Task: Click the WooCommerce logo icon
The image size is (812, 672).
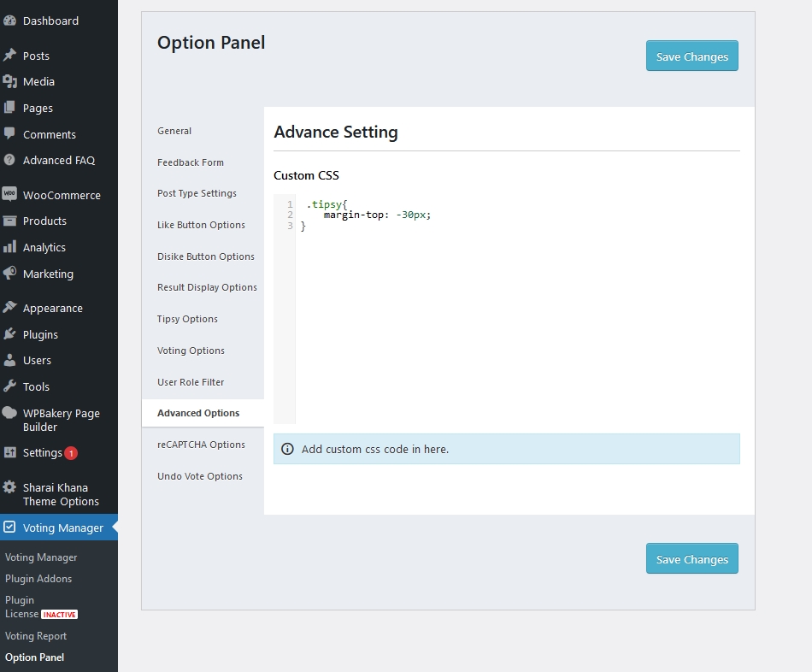Action: point(10,194)
